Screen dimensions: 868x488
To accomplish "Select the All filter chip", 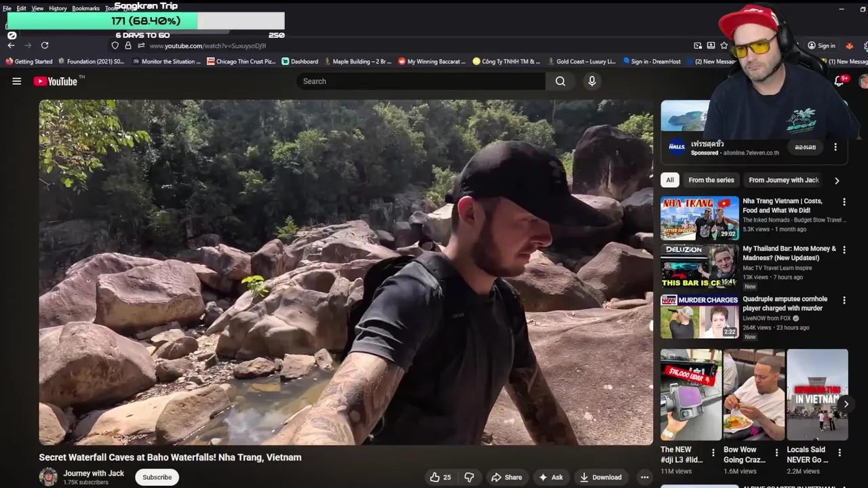I will pyautogui.click(x=670, y=180).
